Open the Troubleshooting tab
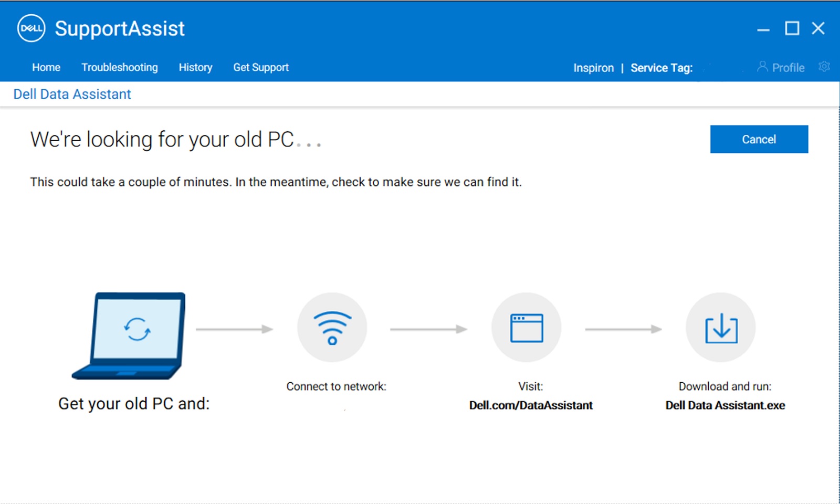Viewport: 840px width, 504px height. pyautogui.click(x=120, y=67)
